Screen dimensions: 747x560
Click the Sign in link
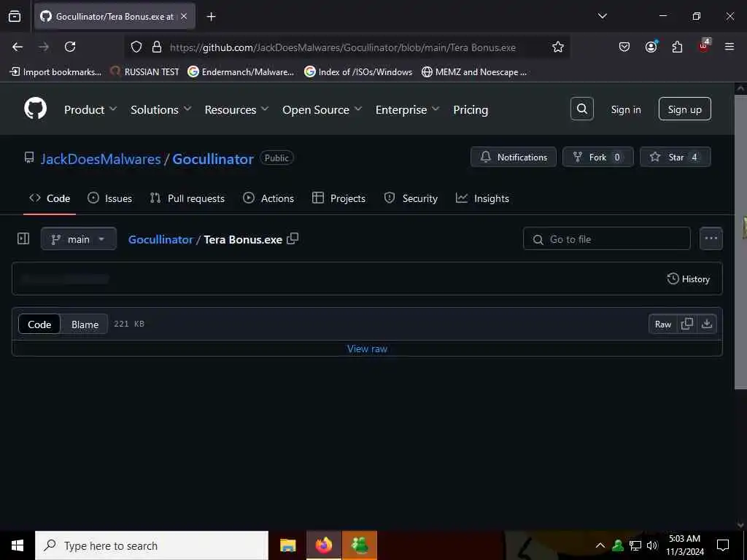pyautogui.click(x=625, y=109)
